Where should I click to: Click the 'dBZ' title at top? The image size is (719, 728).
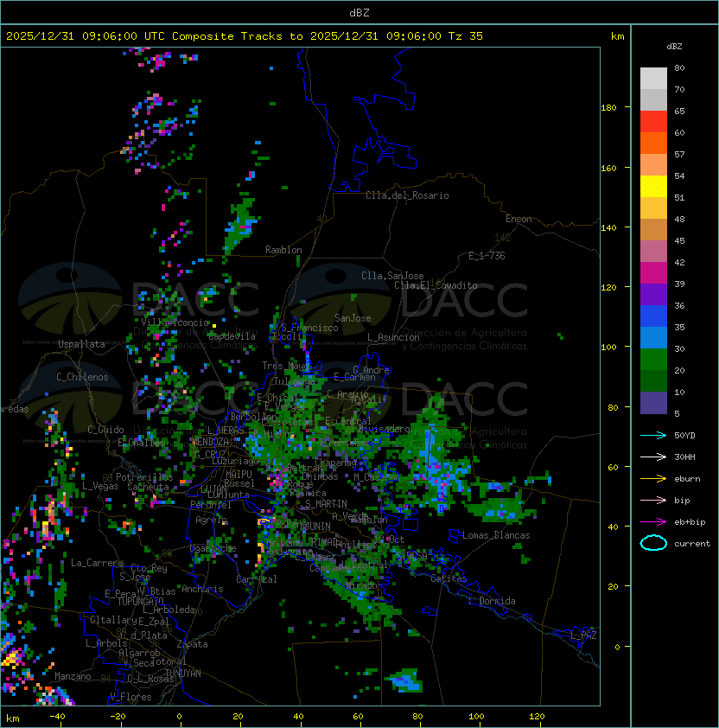[359, 12]
